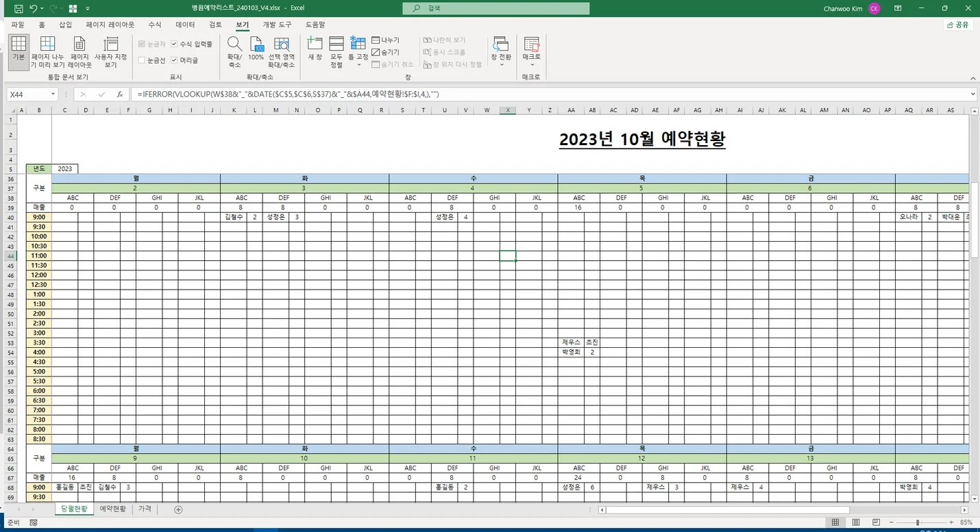
Task: Open the Name Box dropdown arrow
Action: (x=53, y=94)
